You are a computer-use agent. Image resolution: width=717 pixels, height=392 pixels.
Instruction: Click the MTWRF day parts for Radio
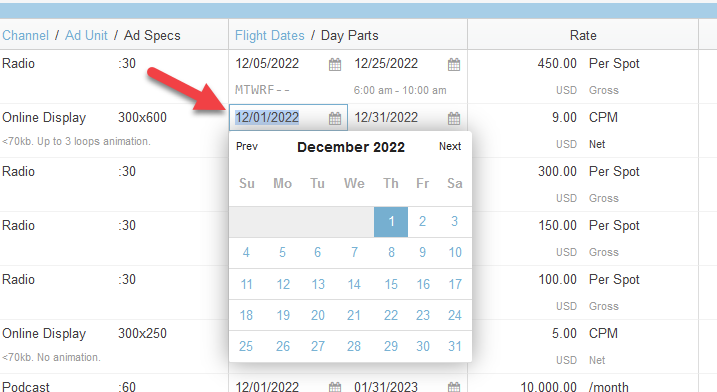coord(262,90)
